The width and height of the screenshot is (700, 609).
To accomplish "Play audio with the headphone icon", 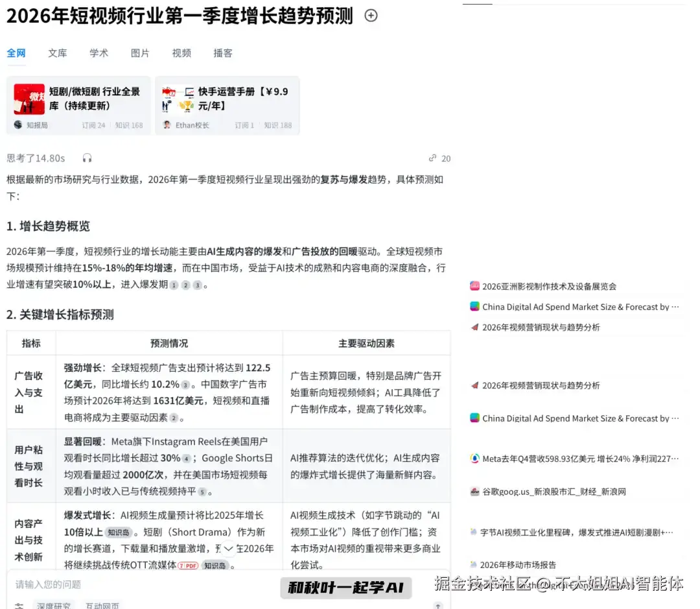I will click(87, 158).
